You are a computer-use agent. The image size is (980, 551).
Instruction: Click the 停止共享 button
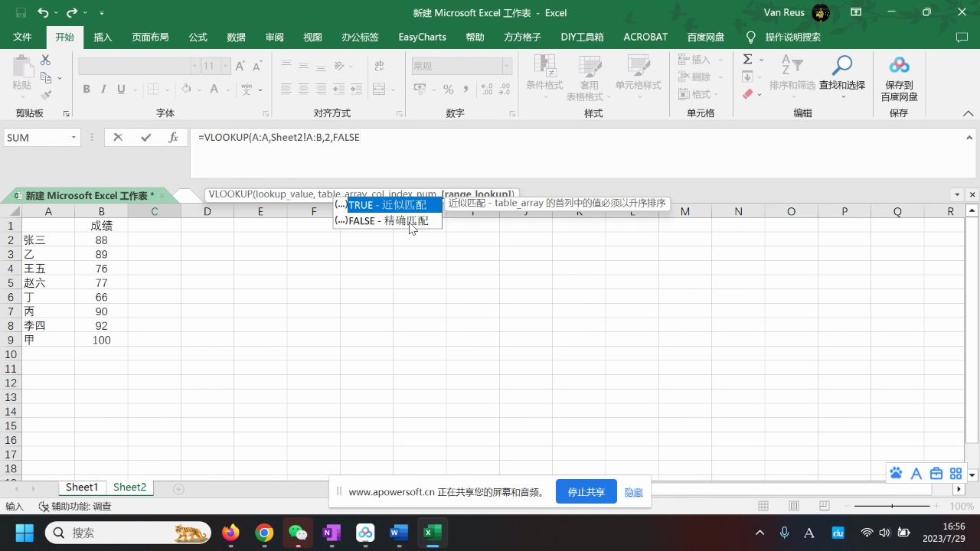(586, 492)
